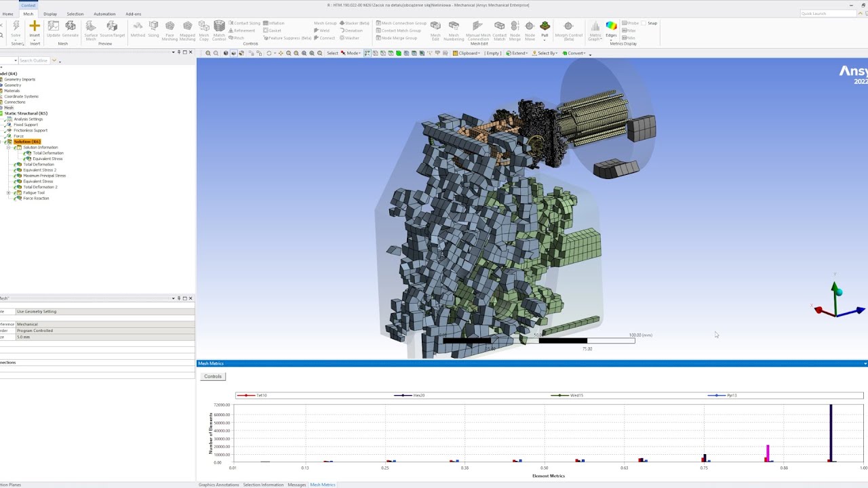The height and width of the screenshot is (488, 868).
Task: Open the Program Controlled dropdown field
Action: (x=105, y=331)
